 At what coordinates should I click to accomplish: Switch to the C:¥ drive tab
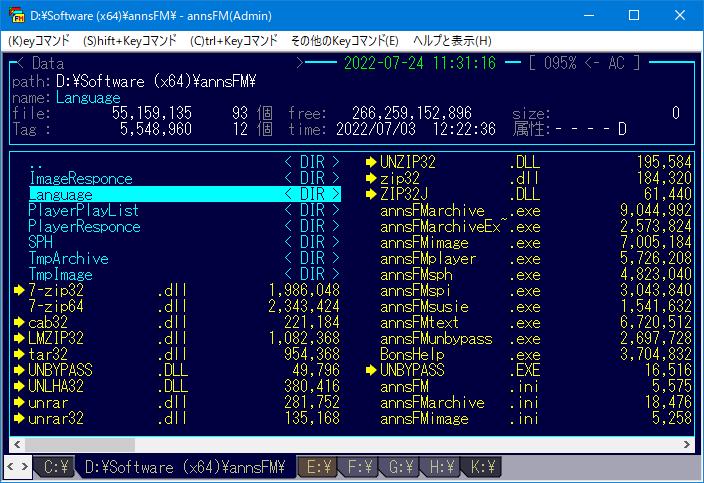point(53,467)
